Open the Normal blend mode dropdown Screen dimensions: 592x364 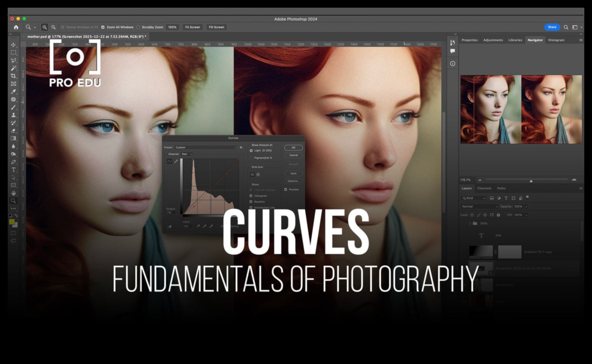479,207
